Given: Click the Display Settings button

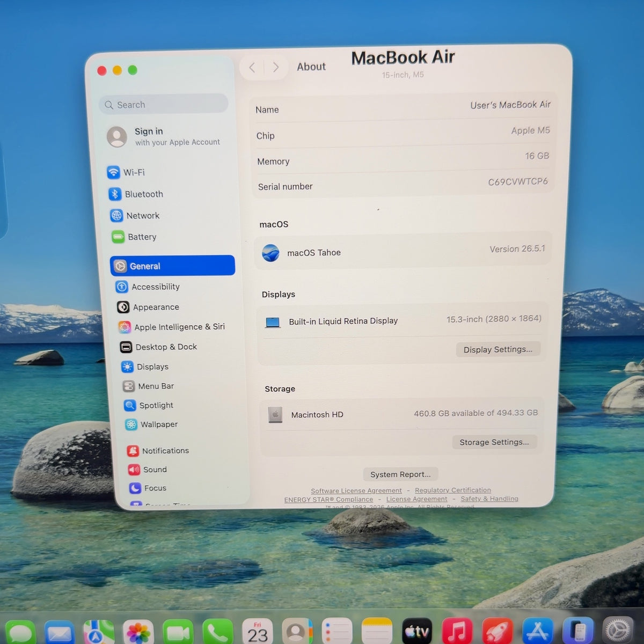Looking at the screenshot, I should [x=498, y=349].
